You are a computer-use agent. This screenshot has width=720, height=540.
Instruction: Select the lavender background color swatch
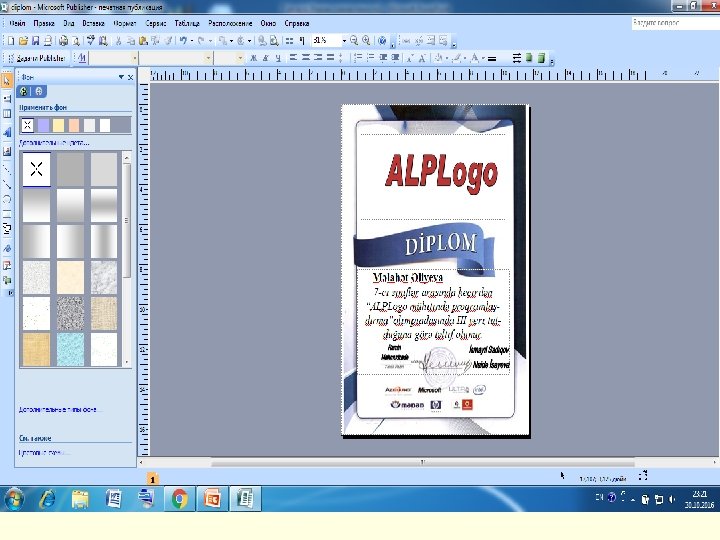pos(44,125)
